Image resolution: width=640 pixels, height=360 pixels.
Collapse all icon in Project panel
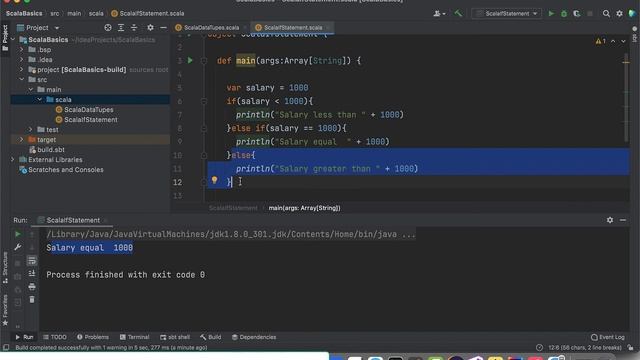[x=134, y=27]
